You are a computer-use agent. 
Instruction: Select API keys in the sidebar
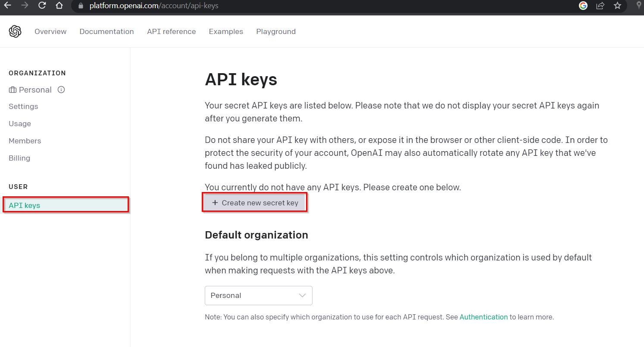[x=66, y=204]
